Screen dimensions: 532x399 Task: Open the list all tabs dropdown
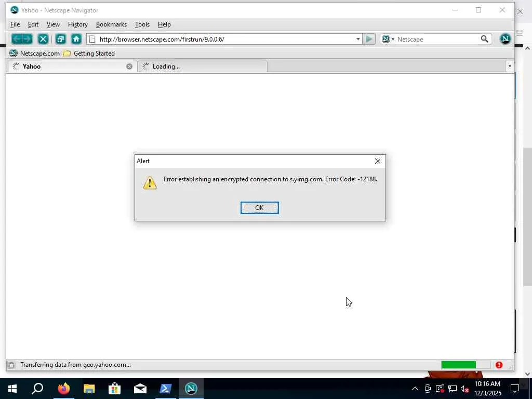tap(510, 66)
